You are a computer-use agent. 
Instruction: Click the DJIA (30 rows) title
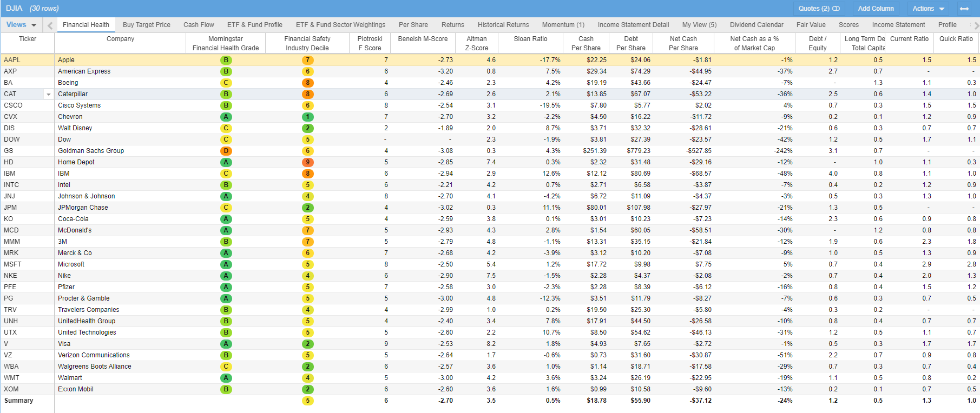32,9
